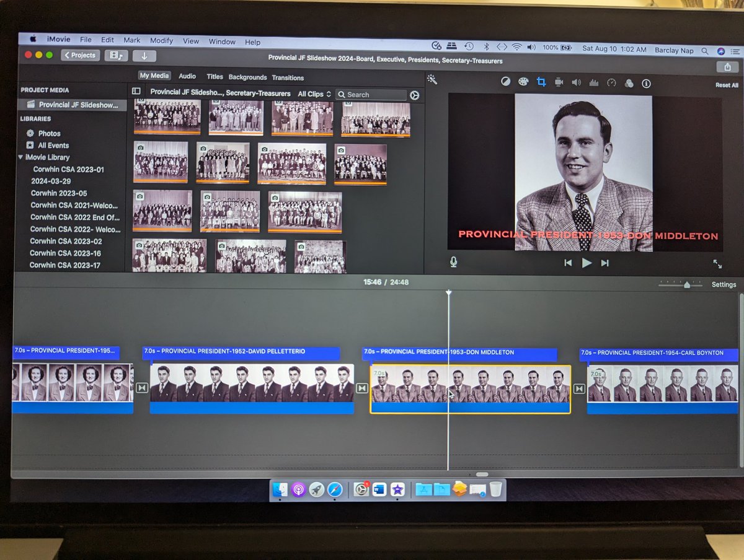Open the Mark menu
Viewport: 744px width, 560px height.
[x=131, y=40]
